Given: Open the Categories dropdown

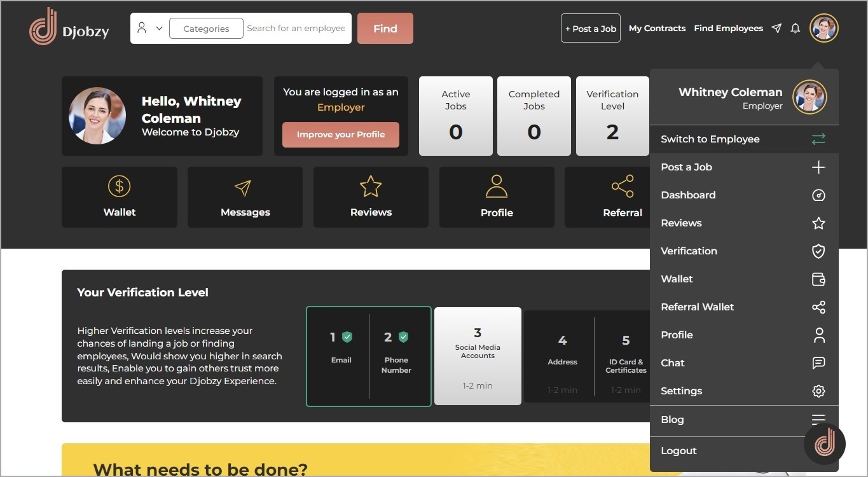Looking at the screenshot, I should pyautogui.click(x=206, y=29).
